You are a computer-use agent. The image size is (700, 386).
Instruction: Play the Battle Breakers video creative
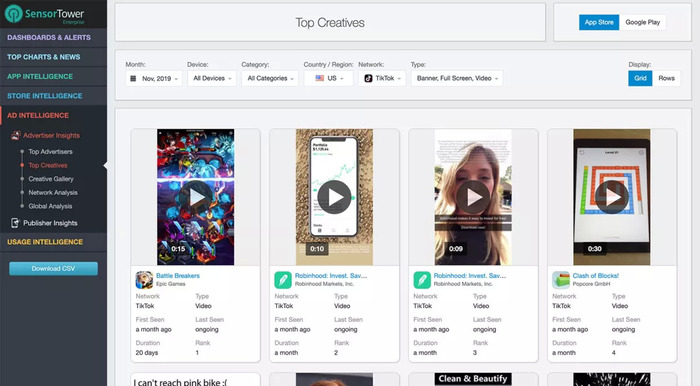tap(196, 197)
